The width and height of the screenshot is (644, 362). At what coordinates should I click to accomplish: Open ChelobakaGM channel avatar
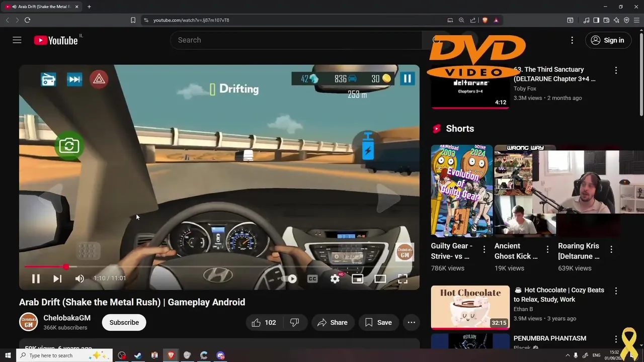point(29,322)
